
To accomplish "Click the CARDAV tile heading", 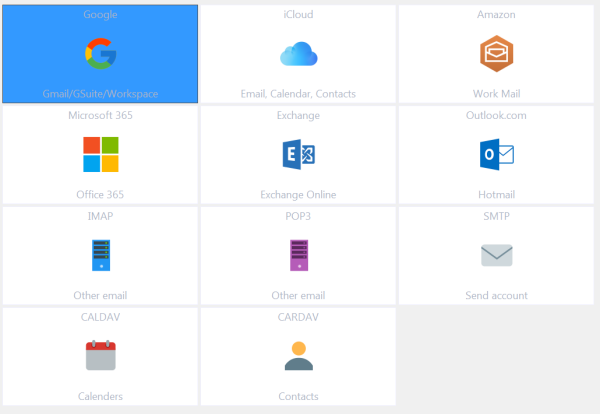I will 298,317.
